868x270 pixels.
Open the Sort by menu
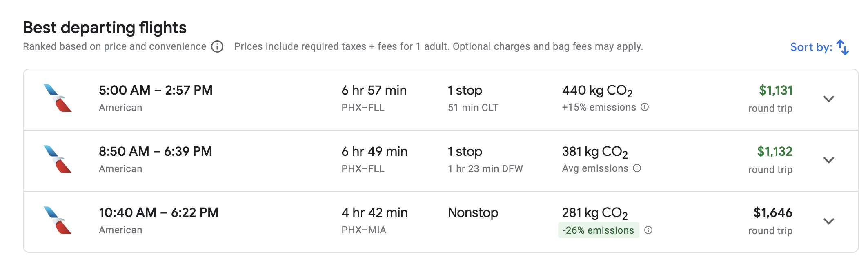pyautogui.click(x=811, y=47)
